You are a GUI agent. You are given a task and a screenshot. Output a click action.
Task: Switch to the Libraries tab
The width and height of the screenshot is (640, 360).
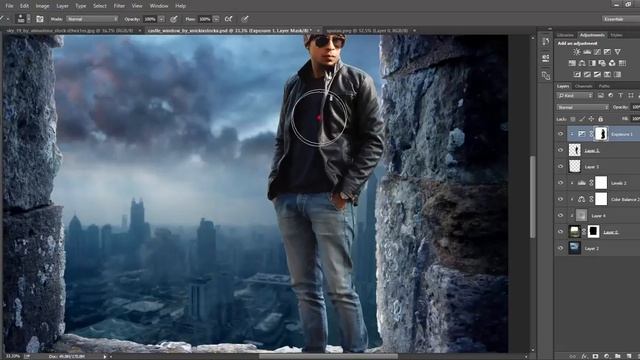565,35
